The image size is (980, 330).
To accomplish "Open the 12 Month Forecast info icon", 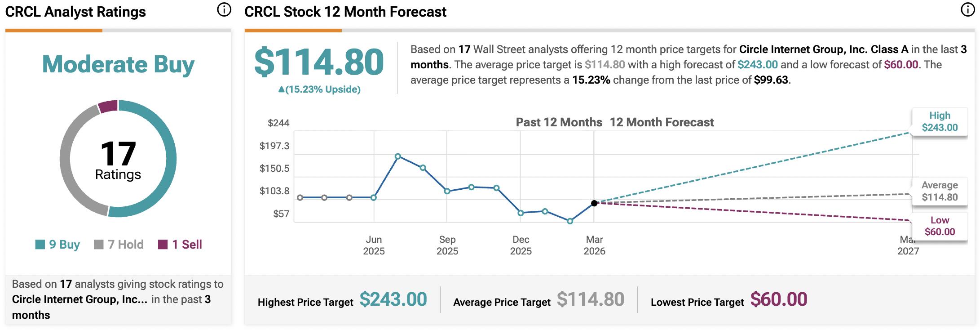I will (967, 10).
